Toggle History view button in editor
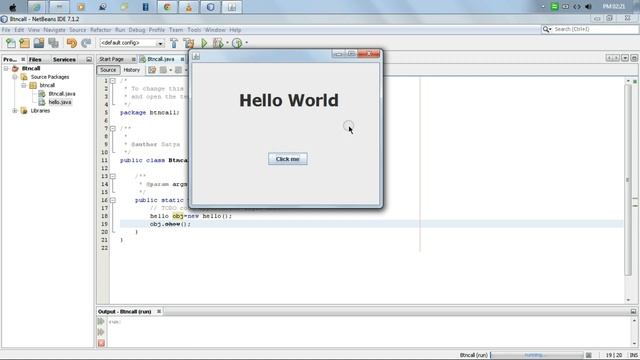The width and height of the screenshot is (640, 360). tap(131, 70)
